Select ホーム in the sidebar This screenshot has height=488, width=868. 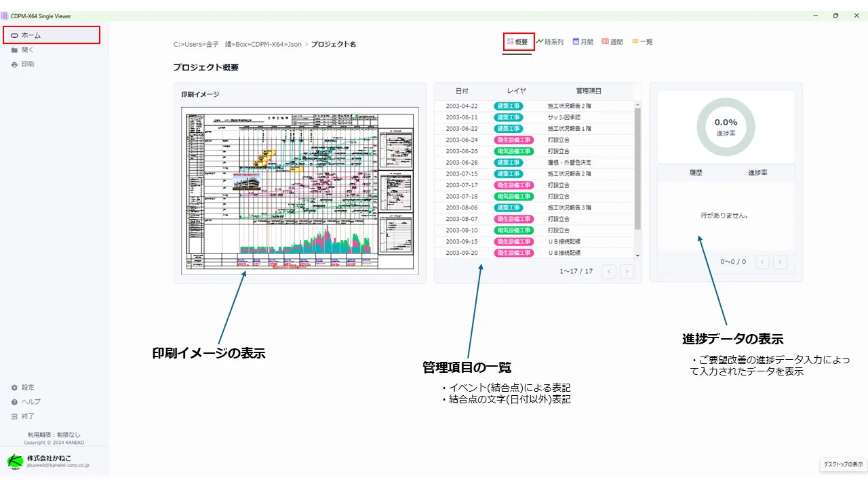(52, 35)
